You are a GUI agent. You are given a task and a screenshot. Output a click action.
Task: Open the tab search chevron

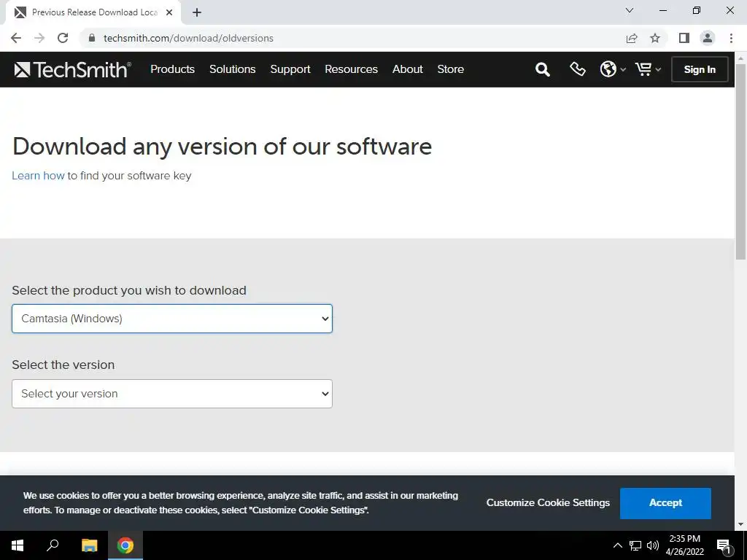coord(630,10)
